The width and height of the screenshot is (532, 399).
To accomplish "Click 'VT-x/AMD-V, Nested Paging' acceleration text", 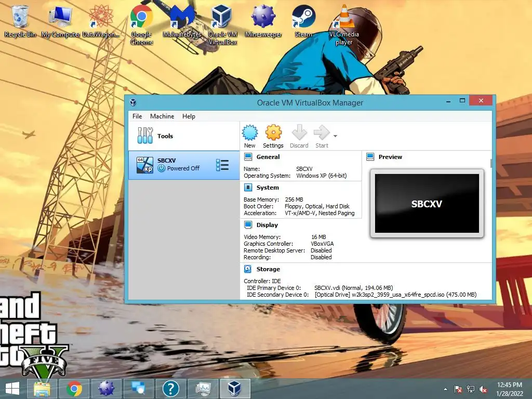I will click(320, 213).
